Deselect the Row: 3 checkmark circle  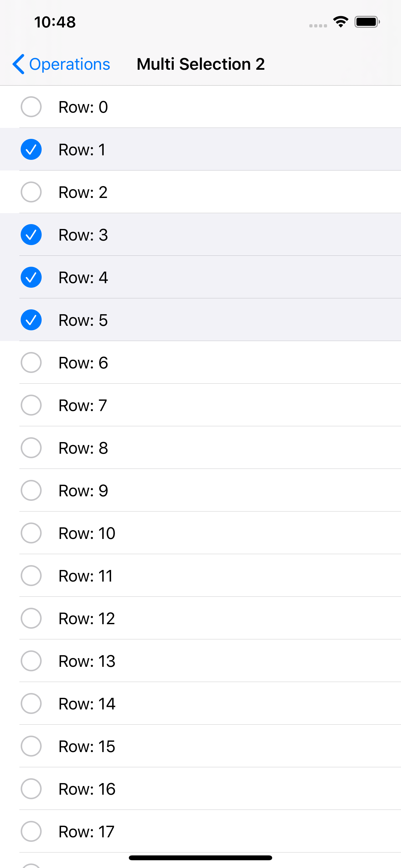tap(31, 234)
